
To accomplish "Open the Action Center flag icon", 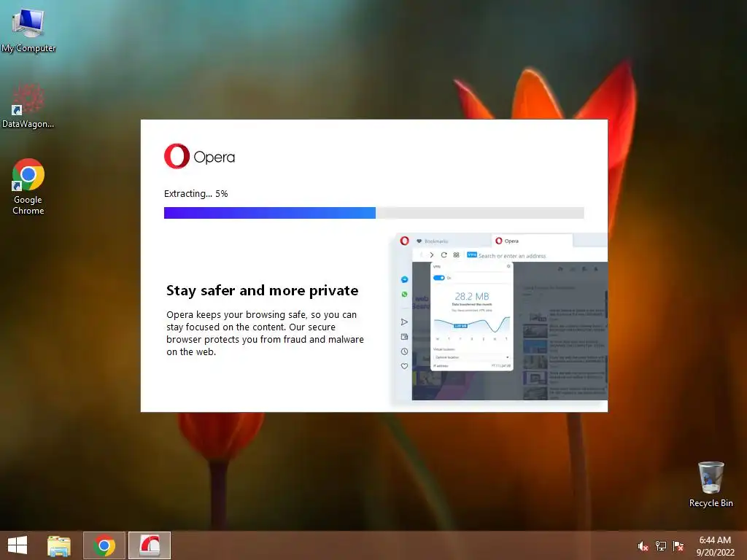I will coord(678,546).
